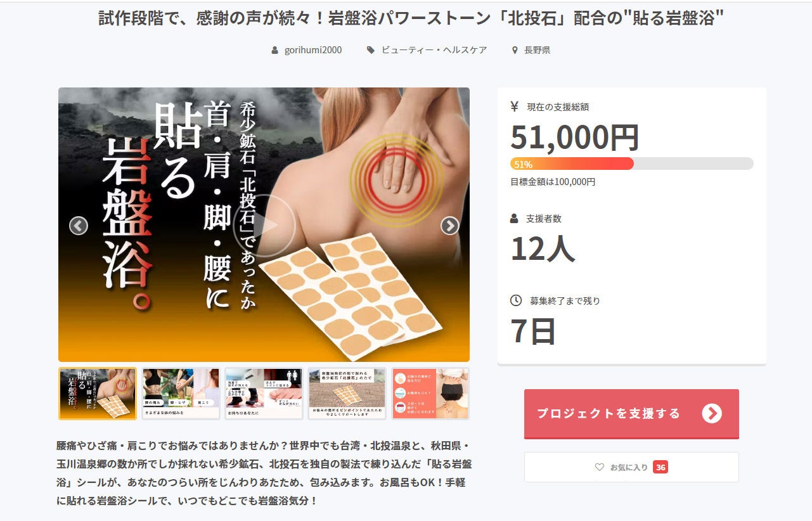This screenshot has height=521, width=812.
Task: Click the プロジェクトを支援する button
Action: coord(631,414)
